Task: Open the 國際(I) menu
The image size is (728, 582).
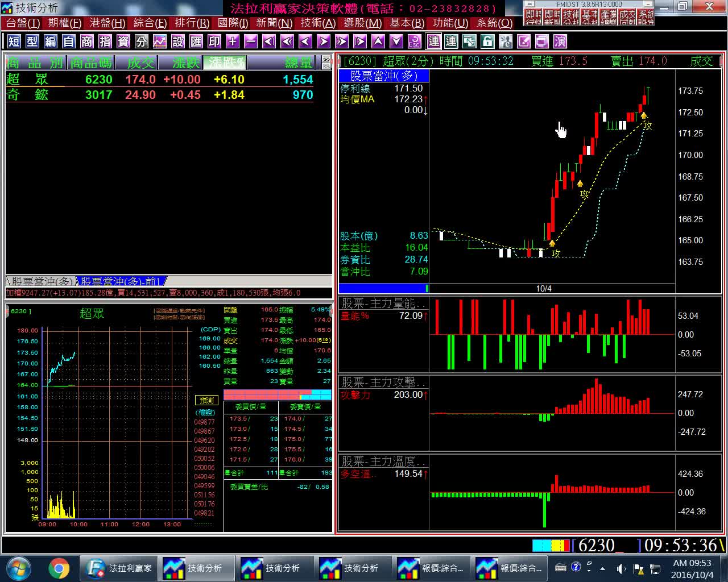Action: [x=233, y=23]
